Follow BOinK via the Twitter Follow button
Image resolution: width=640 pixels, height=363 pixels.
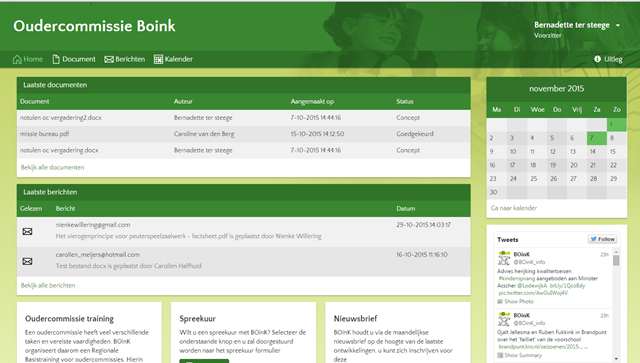[x=602, y=239]
